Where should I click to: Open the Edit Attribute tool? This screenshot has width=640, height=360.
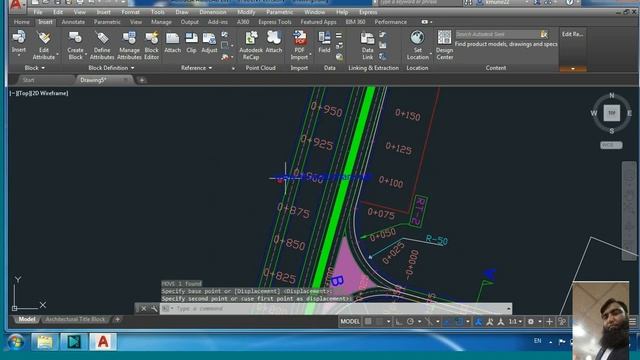[44, 45]
